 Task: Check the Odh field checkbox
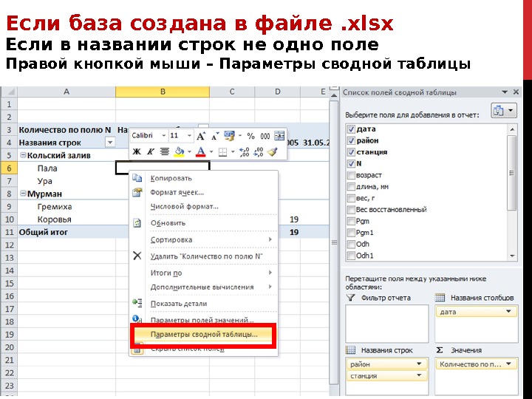(351, 245)
